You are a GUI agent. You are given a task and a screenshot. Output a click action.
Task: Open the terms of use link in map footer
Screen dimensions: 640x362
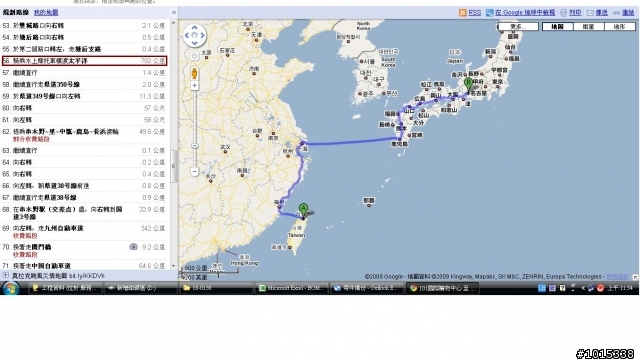[x=617, y=276]
